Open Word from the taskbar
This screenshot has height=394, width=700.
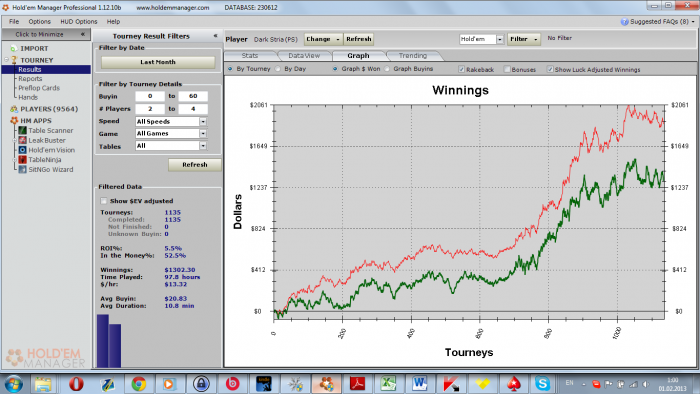click(420, 384)
